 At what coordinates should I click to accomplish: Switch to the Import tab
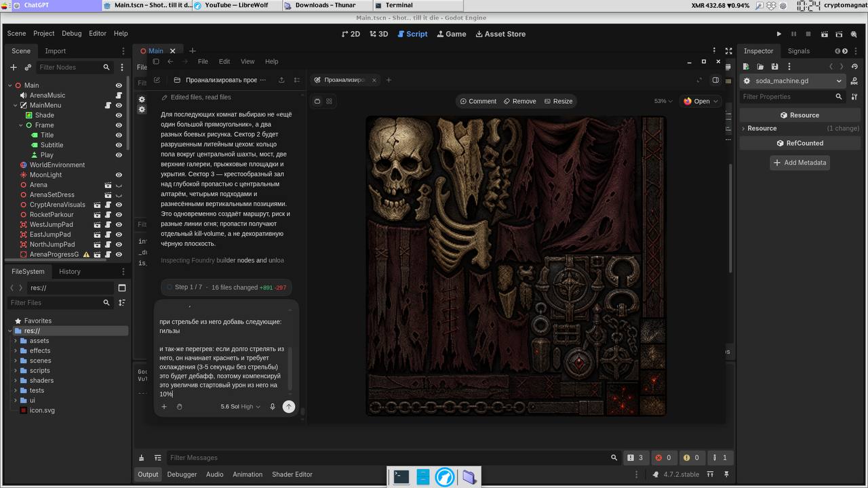pyautogui.click(x=56, y=51)
